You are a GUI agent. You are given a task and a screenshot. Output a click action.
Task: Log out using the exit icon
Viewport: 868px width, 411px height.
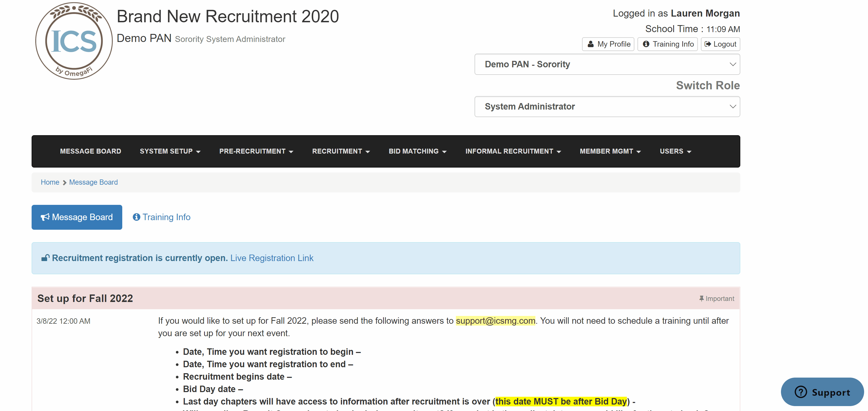tap(708, 44)
